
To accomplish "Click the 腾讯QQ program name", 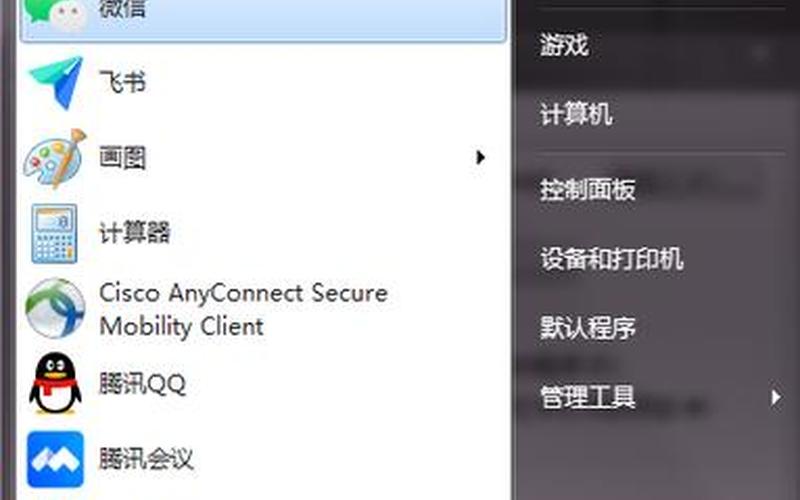I will click(x=142, y=384).
